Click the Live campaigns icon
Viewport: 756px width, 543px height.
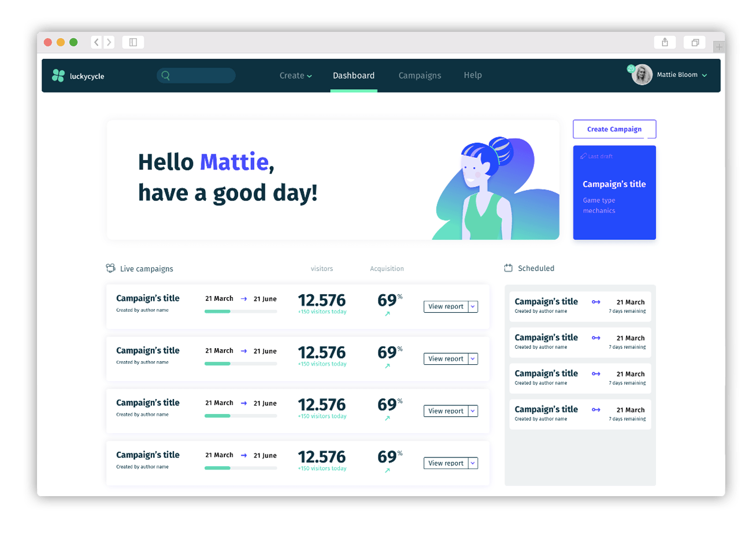coord(110,268)
